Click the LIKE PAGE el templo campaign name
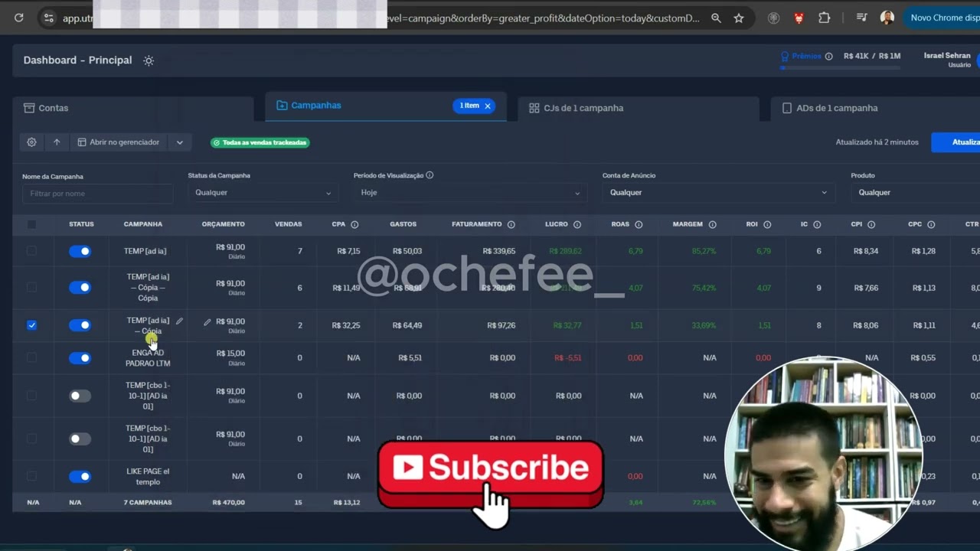Viewport: 980px width, 551px height. coord(148,477)
